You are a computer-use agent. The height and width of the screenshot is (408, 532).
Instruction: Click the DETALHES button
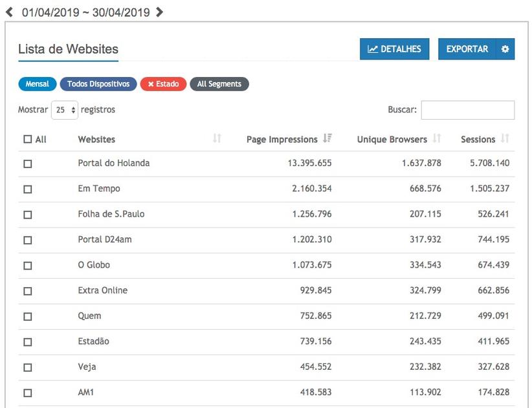[394, 49]
